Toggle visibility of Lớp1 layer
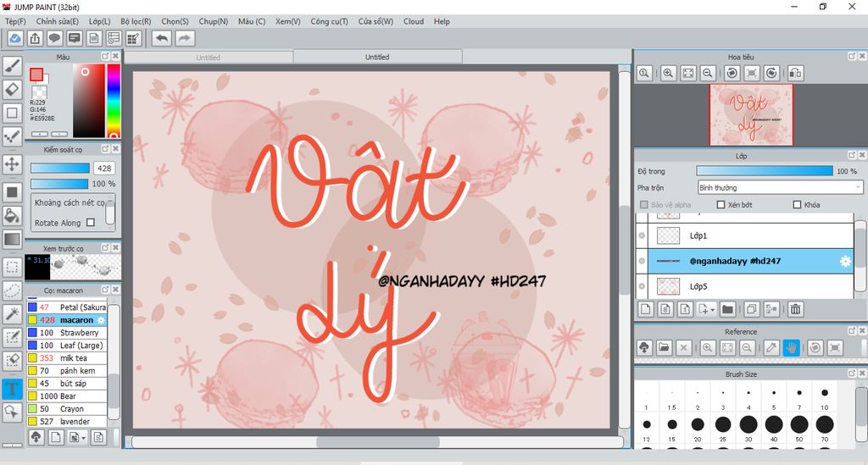The image size is (868, 465). (642, 235)
